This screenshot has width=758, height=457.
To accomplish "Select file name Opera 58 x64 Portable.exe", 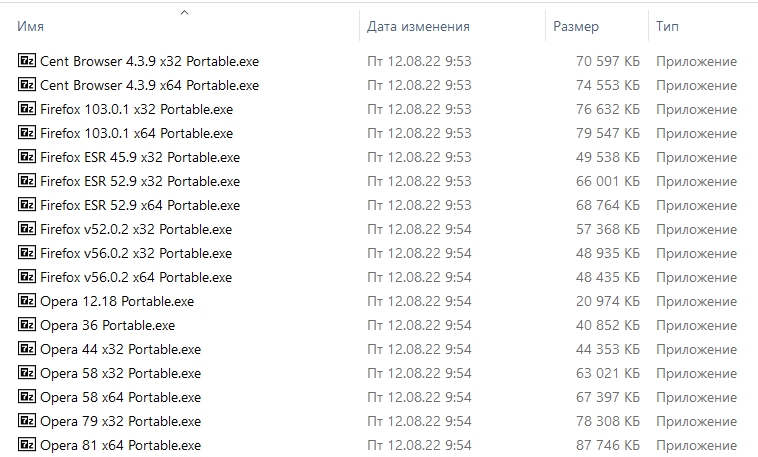I will (120, 398).
